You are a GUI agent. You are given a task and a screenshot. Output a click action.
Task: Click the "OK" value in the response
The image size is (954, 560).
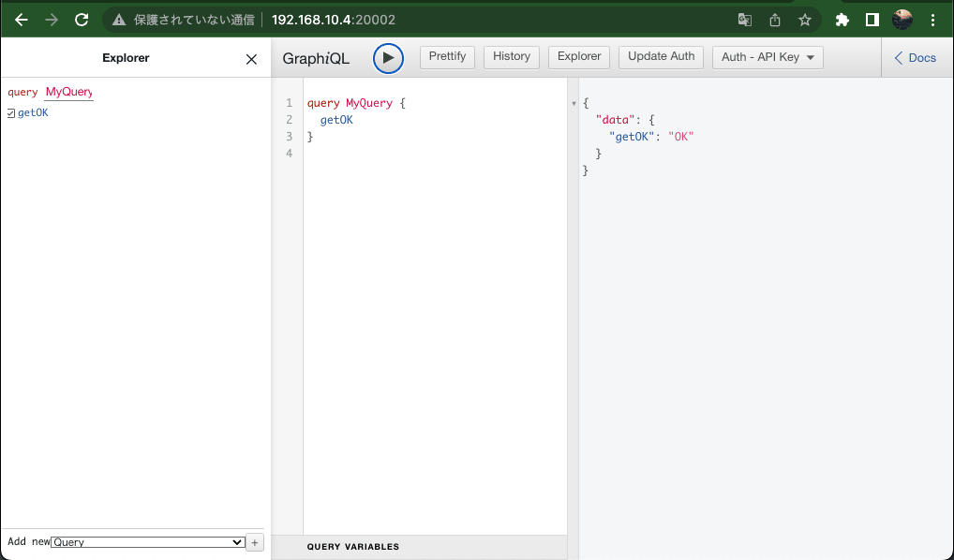tap(680, 137)
